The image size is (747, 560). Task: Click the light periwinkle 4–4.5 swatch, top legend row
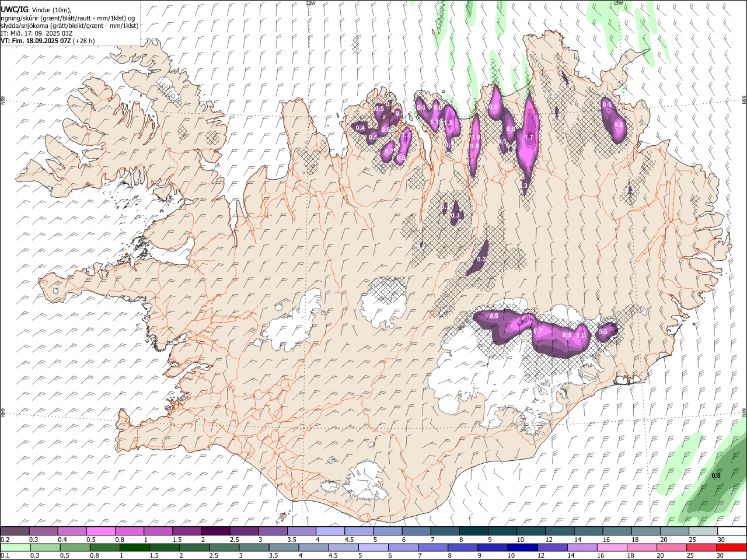pos(330,531)
